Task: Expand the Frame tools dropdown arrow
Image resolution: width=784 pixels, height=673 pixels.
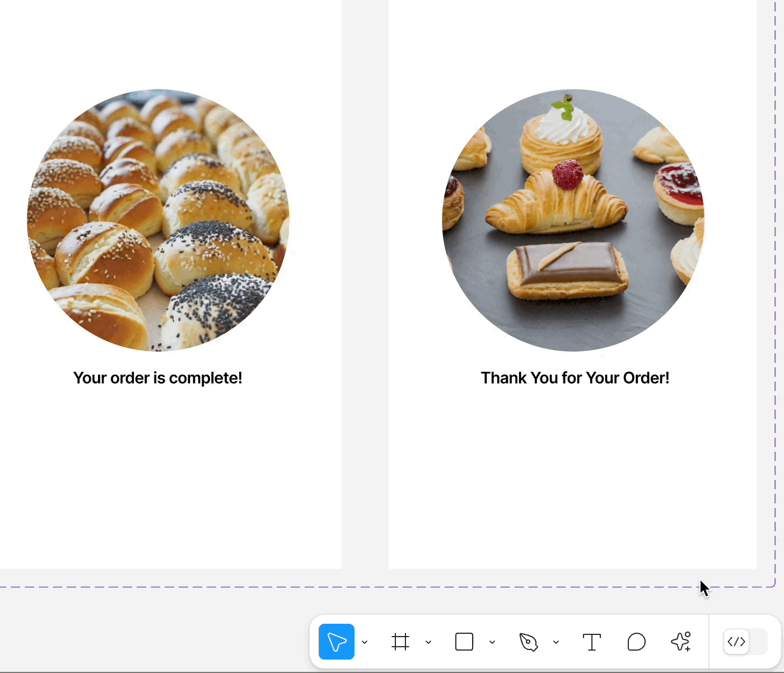Action: point(428,642)
